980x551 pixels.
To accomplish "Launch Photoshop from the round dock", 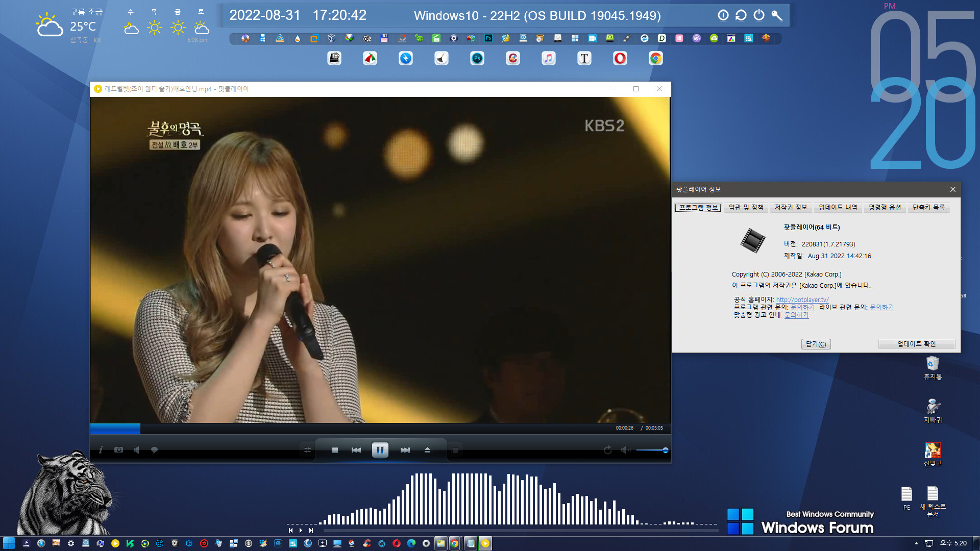I will [x=477, y=58].
